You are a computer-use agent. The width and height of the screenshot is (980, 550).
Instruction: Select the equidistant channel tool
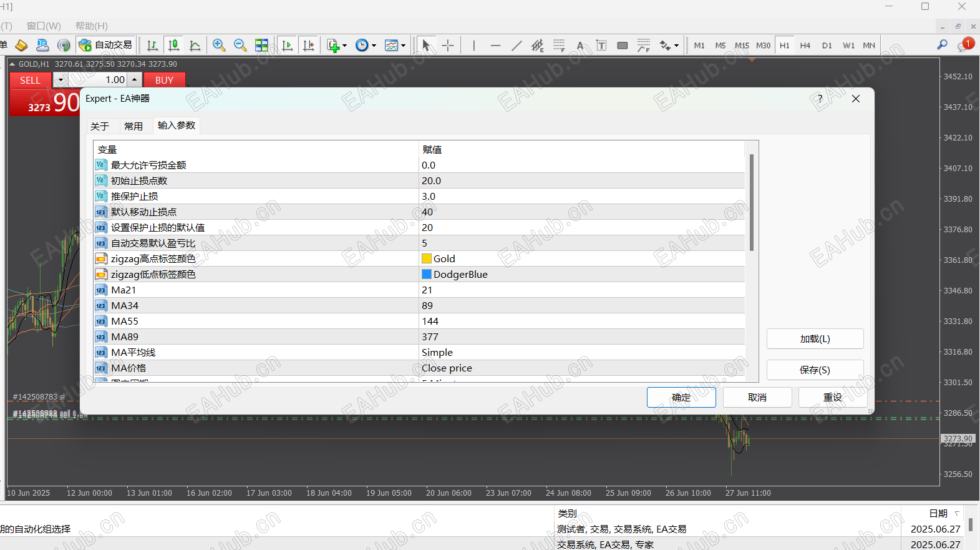pos(538,45)
